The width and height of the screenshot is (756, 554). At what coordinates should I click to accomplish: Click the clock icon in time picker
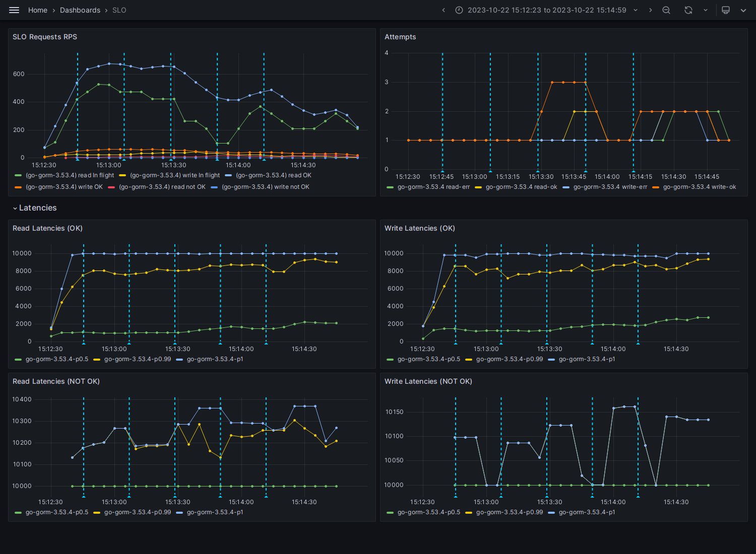tap(459, 10)
